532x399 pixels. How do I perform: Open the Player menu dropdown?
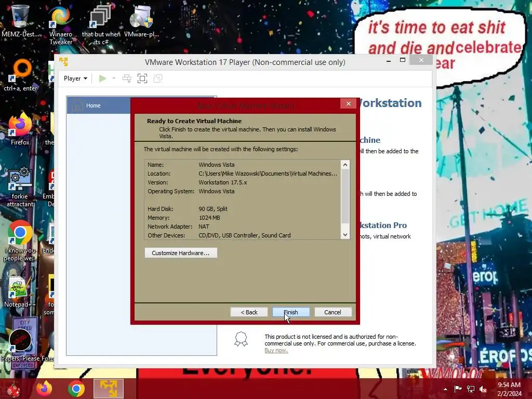75,78
